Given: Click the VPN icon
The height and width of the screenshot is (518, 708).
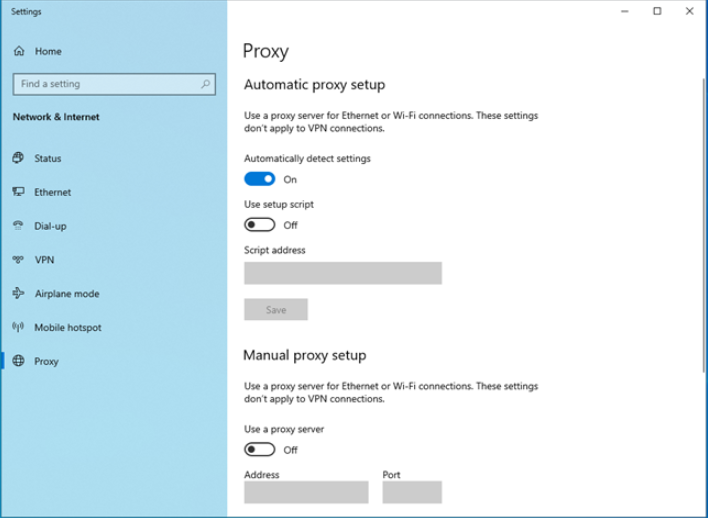Looking at the screenshot, I should coord(18,259).
